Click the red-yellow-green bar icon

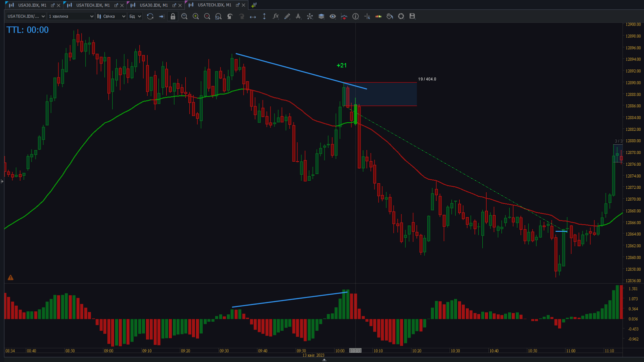(x=378, y=16)
